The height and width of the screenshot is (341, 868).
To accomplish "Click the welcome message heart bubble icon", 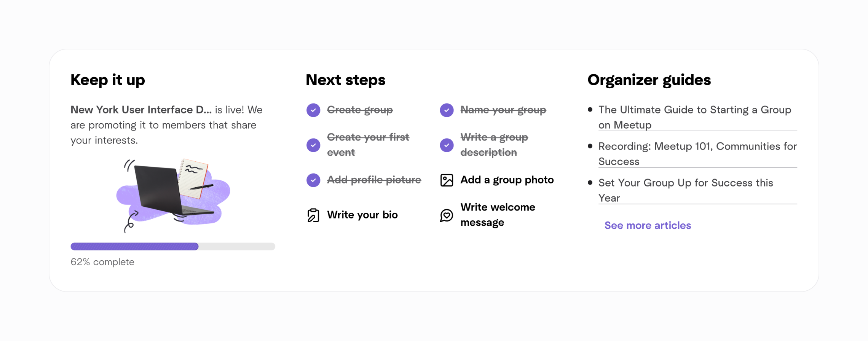I will click(447, 215).
